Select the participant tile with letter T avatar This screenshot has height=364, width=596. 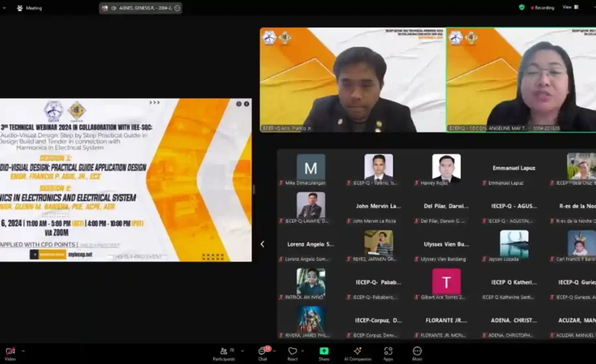pos(446,285)
